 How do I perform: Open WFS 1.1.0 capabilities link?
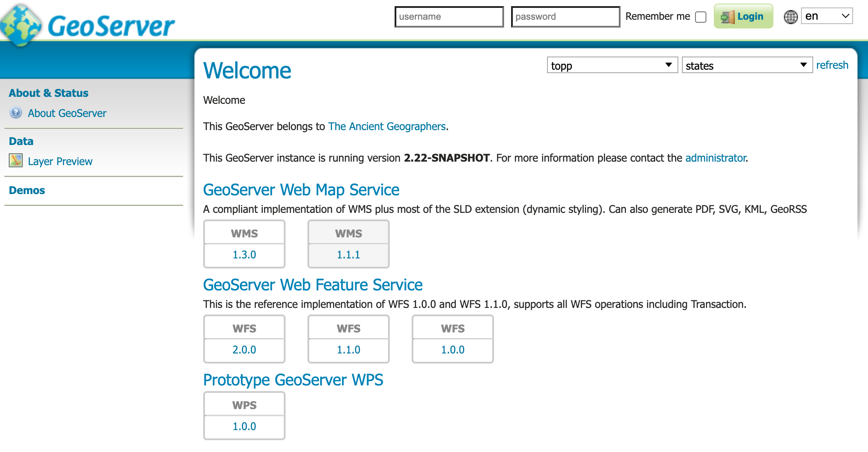pos(349,350)
